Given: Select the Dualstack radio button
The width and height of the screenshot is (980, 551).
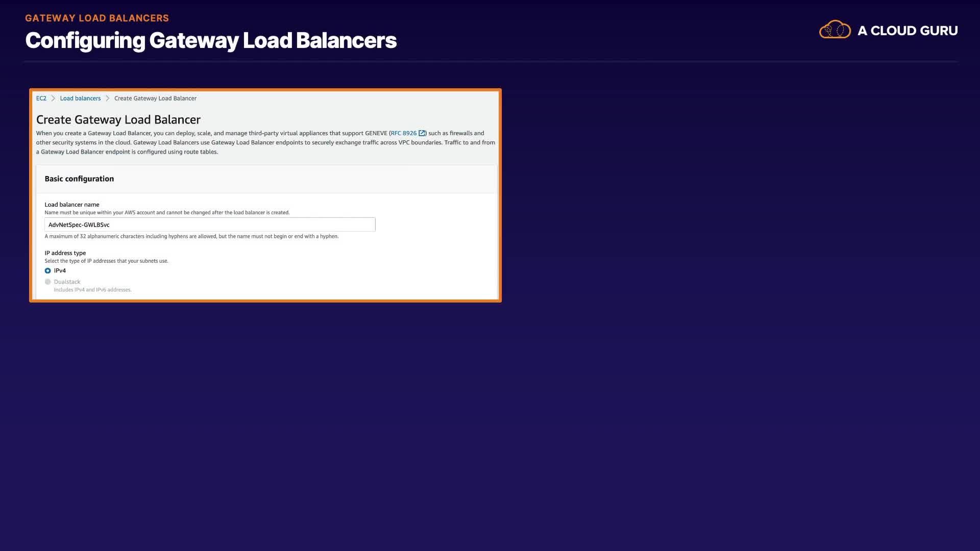Looking at the screenshot, I should pyautogui.click(x=47, y=282).
